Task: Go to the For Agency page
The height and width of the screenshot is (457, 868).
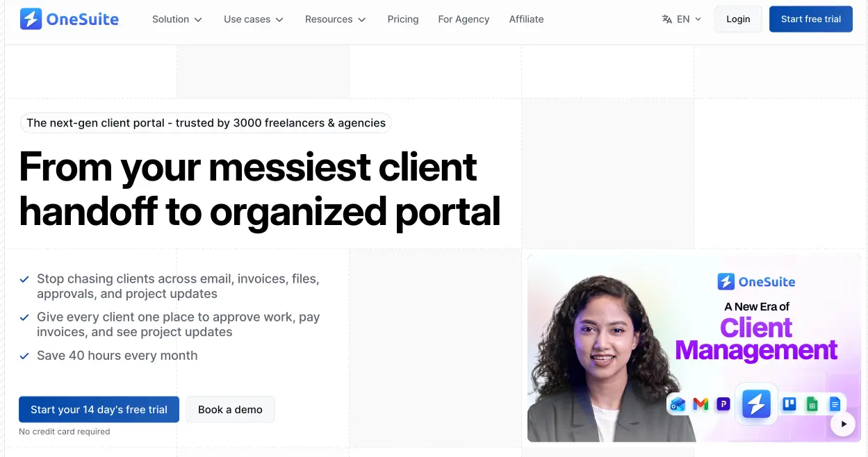Action: pos(464,19)
